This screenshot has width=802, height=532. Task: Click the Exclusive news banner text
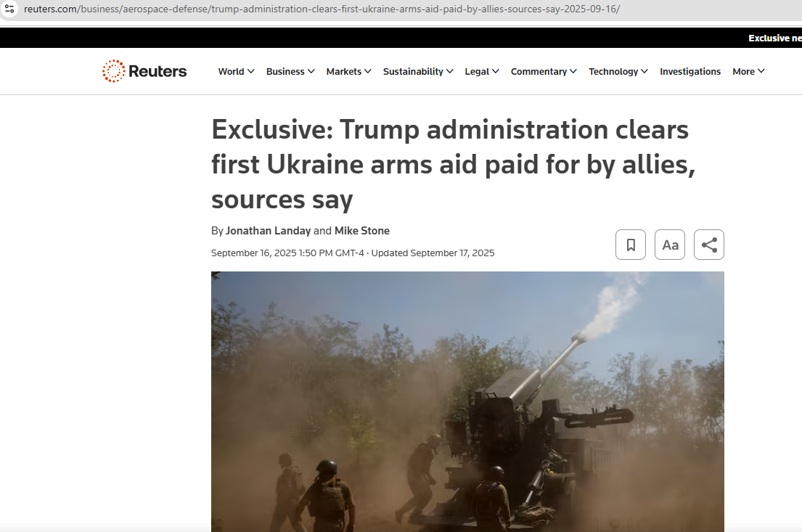tap(775, 38)
